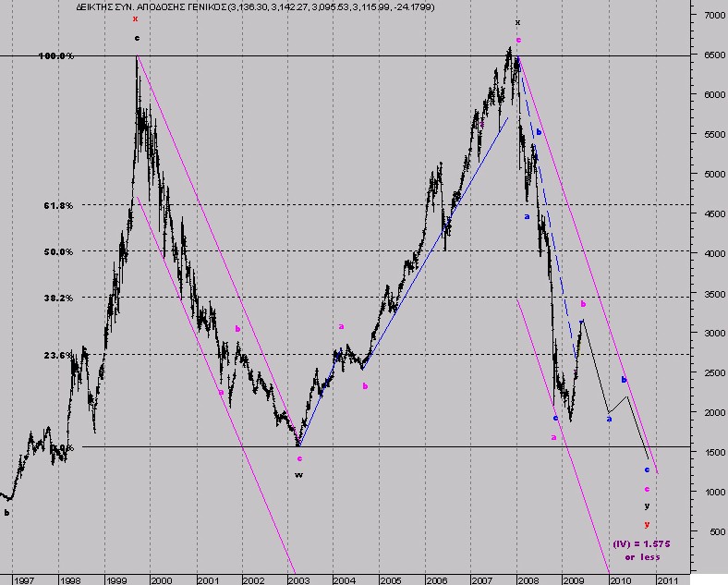Click the black "y" wave label
This screenshot has height=585, width=728.
647,506
